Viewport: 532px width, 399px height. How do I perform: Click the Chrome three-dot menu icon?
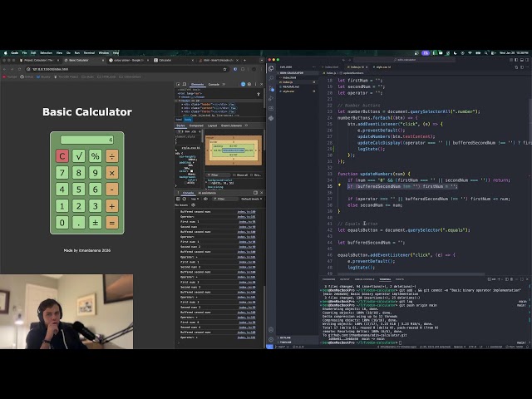tap(261, 69)
